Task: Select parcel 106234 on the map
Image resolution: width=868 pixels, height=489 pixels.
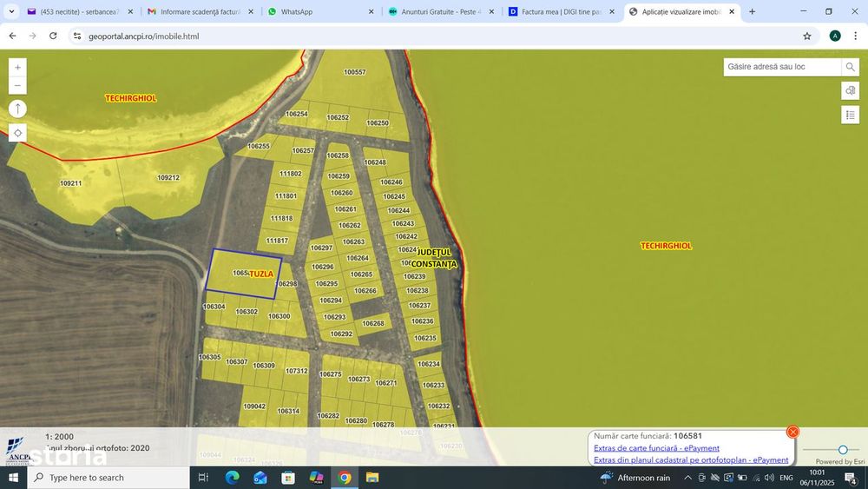Action: pos(429,364)
